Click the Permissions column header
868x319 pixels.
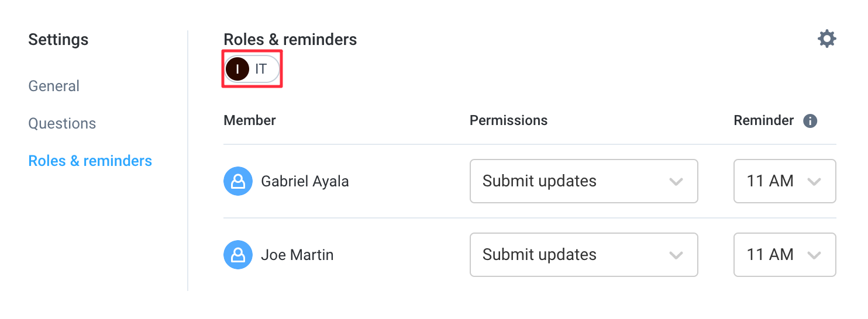(x=509, y=120)
